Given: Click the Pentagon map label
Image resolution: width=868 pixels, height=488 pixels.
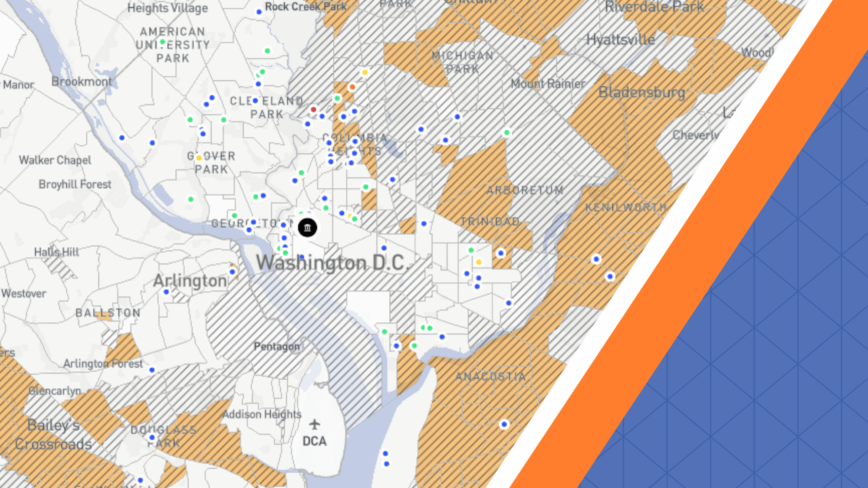Looking at the screenshot, I should coord(277,347).
